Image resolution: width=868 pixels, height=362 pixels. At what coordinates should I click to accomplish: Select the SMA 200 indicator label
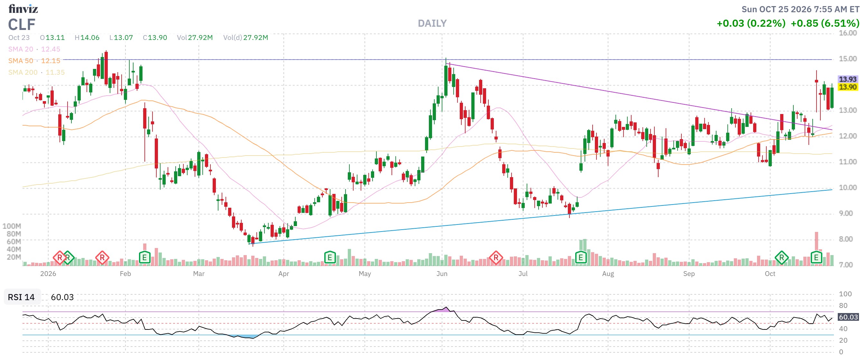pos(36,72)
